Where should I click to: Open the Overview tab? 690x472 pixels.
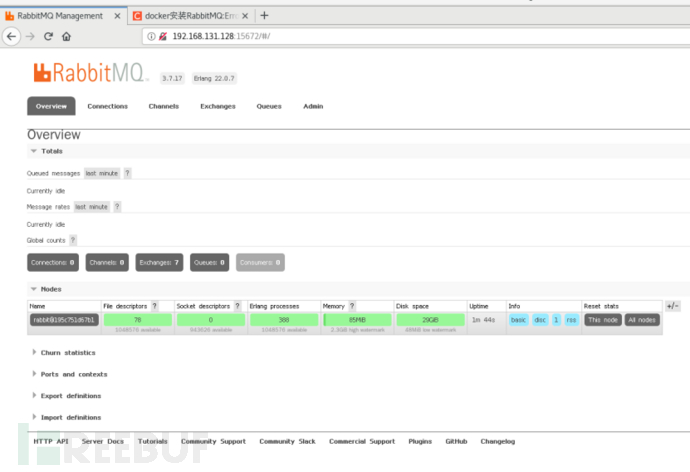(x=51, y=106)
